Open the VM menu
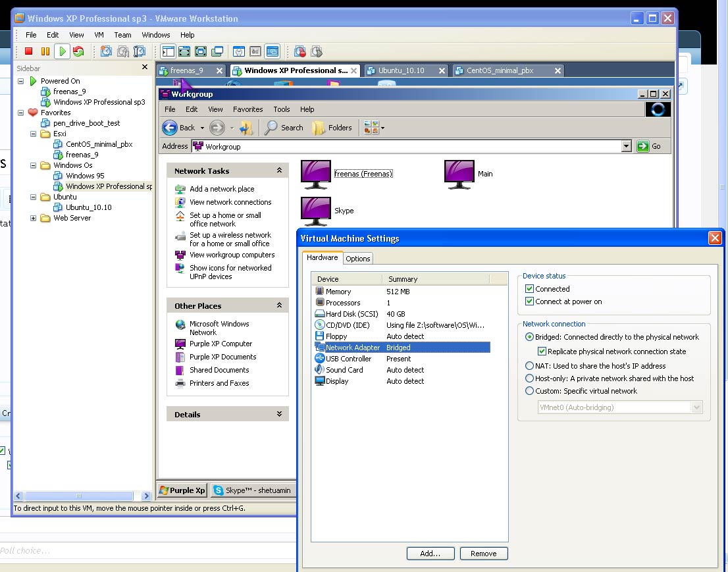This screenshot has height=572, width=728. click(99, 35)
